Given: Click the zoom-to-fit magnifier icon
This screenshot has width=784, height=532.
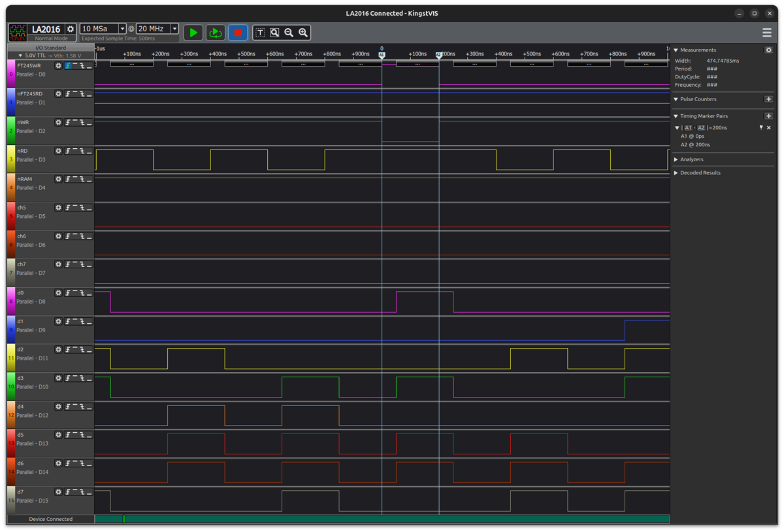Looking at the screenshot, I should (x=274, y=32).
